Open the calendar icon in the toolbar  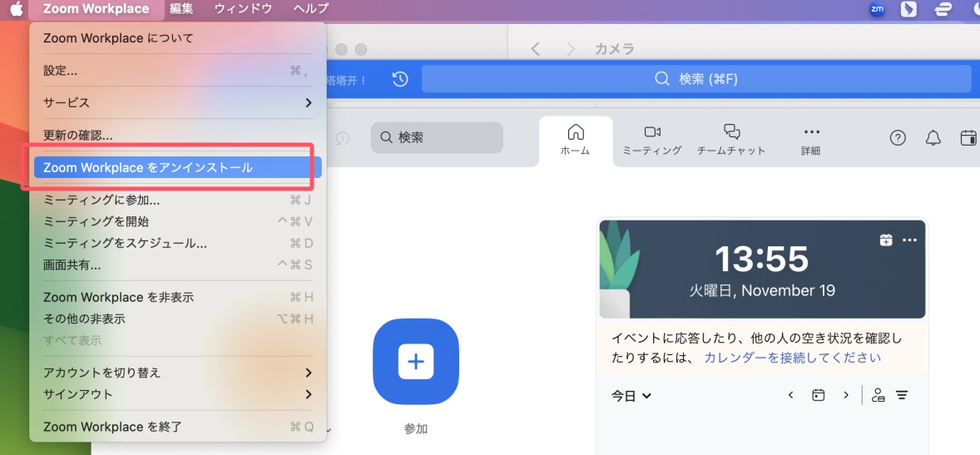[x=968, y=138]
